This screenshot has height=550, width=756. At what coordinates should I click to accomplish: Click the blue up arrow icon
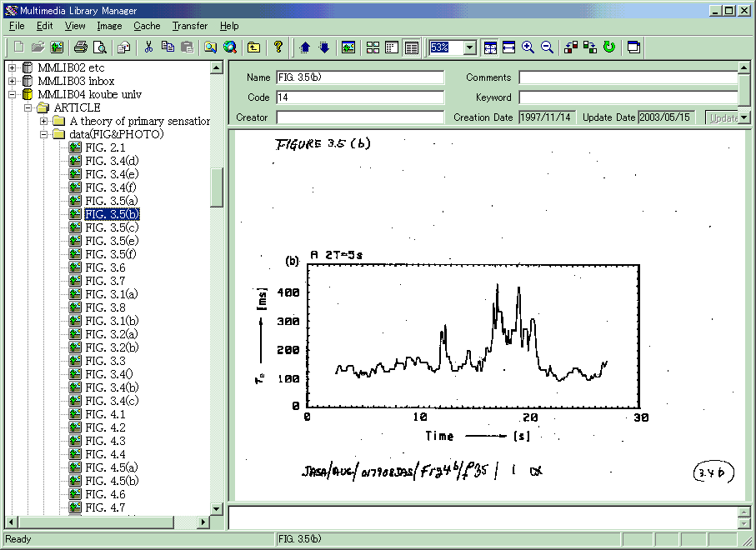point(305,47)
